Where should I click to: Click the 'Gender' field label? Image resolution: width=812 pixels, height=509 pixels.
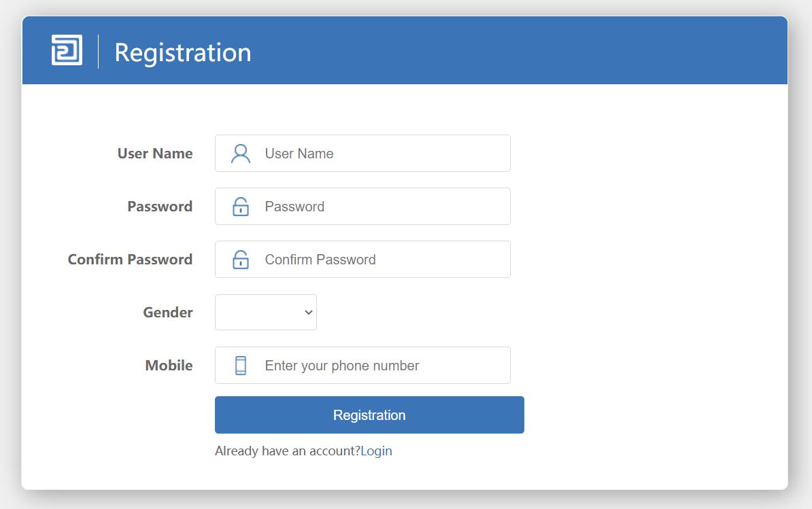[168, 313]
